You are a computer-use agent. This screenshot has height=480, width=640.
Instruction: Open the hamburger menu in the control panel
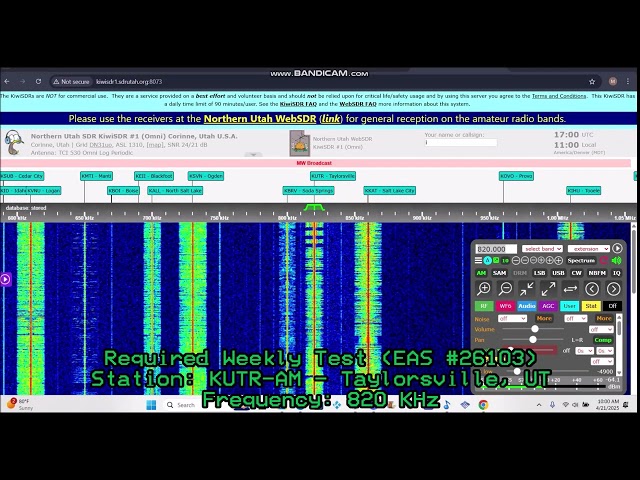coord(478,260)
